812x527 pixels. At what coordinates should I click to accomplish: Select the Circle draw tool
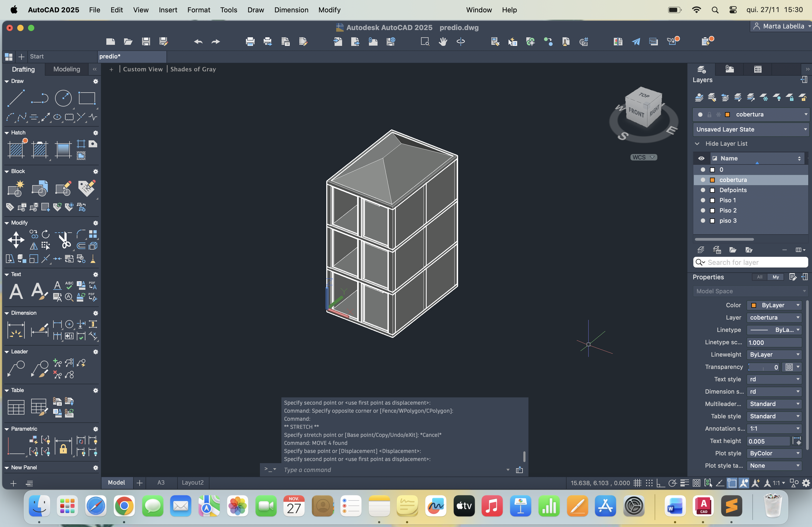coord(63,98)
